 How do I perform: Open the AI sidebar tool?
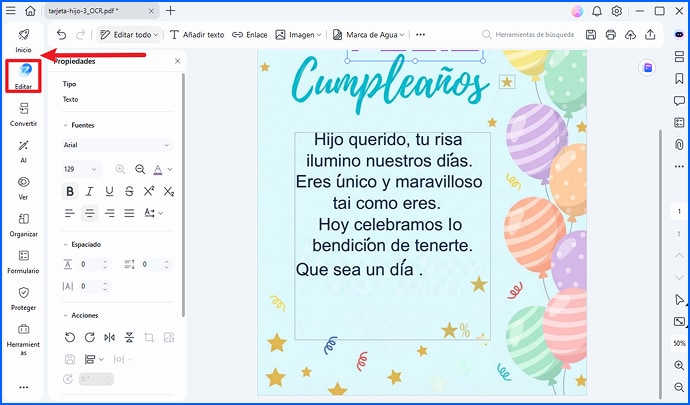click(23, 151)
